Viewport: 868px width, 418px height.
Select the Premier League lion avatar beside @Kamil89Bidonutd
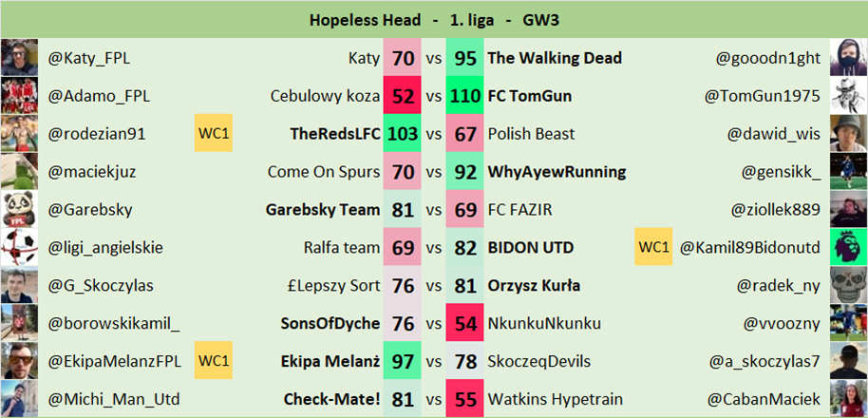pos(848,248)
